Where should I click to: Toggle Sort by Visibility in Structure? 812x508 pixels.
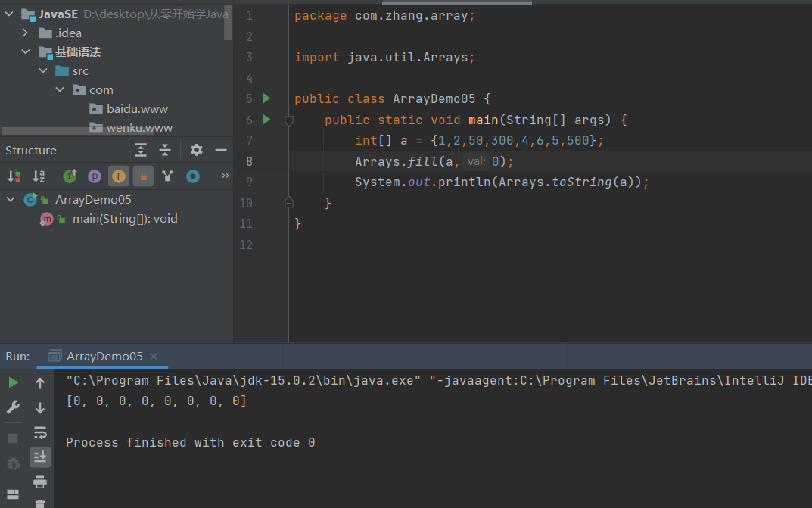[14, 176]
